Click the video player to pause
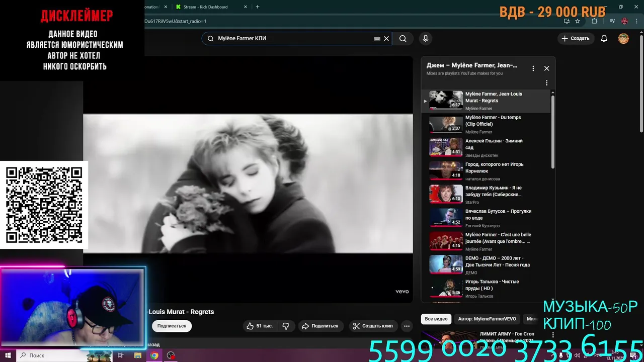644x362 pixels. click(248, 183)
